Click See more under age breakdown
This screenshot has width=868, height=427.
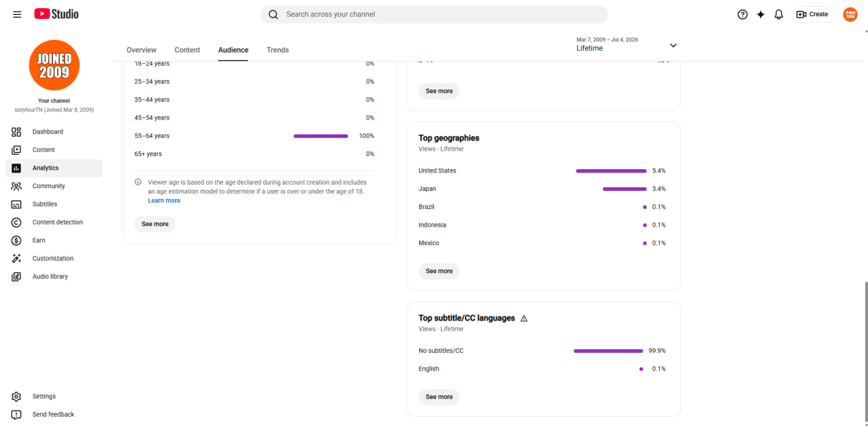[155, 224]
